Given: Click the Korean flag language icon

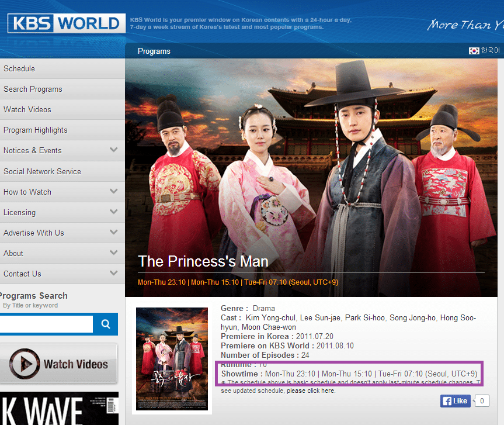Looking at the screenshot, I should [x=474, y=51].
